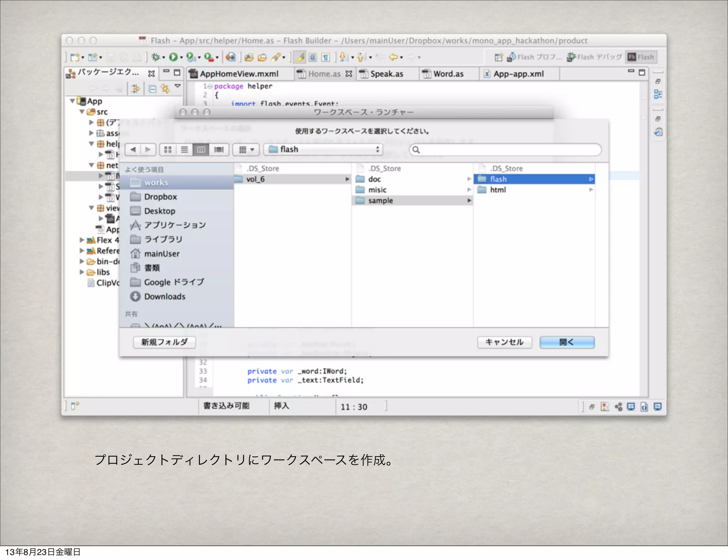Select Applications (アプリケーション) in the sidebar
The height and width of the screenshot is (560, 728).
pos(177,225)
